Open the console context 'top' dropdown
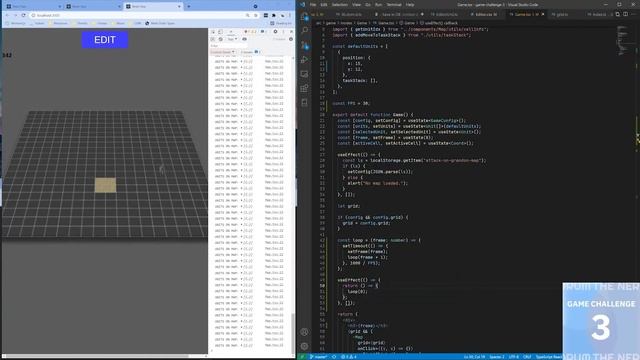The image size is (640, 360). point(232,39)
